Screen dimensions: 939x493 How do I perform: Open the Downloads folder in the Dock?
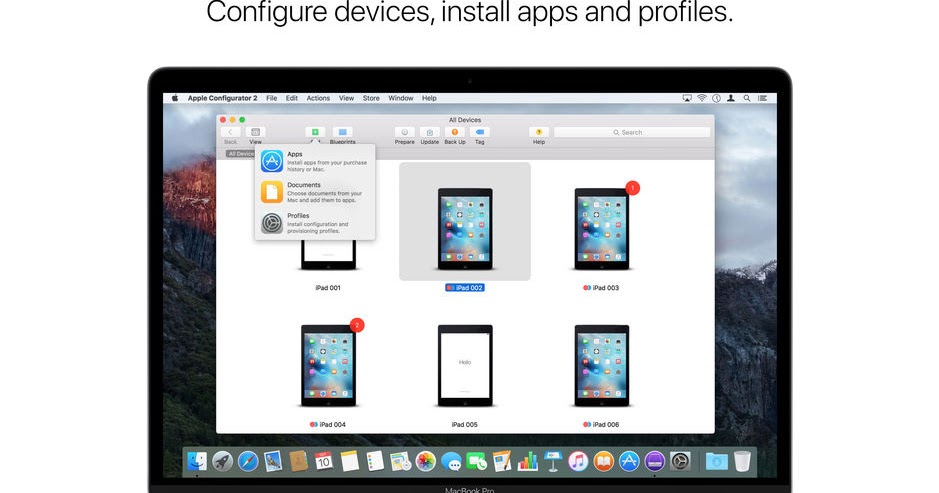(716, 461)
